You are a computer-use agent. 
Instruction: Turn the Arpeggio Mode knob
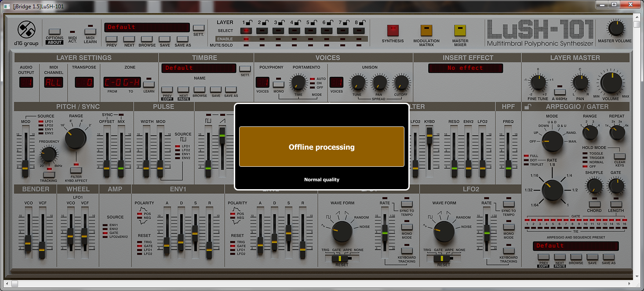(552, 142)
